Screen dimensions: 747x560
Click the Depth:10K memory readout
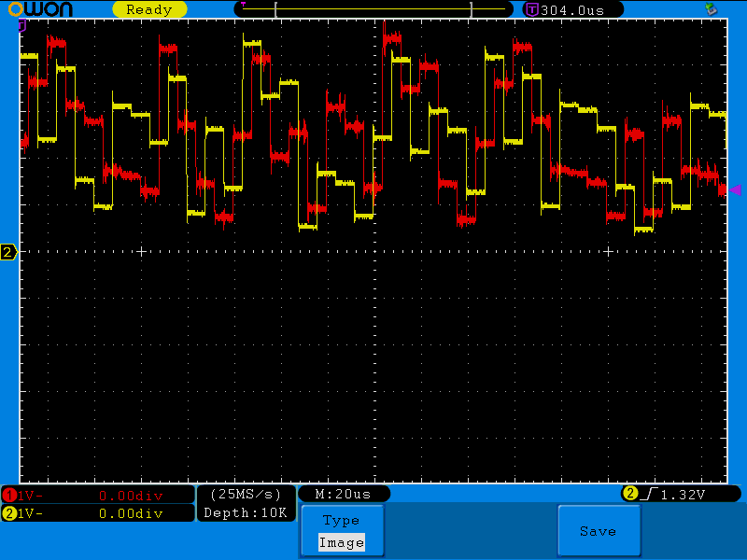coord(247,514)
